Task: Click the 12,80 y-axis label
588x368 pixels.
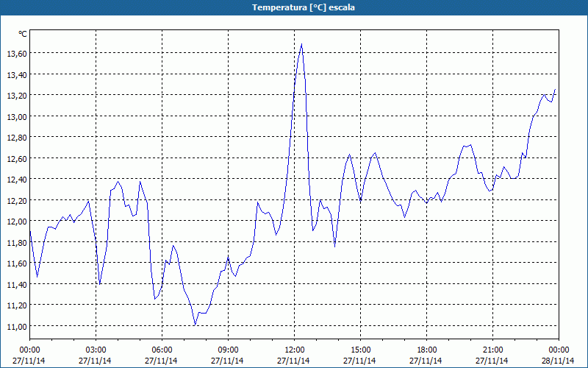Action: [x=17, y=138]
